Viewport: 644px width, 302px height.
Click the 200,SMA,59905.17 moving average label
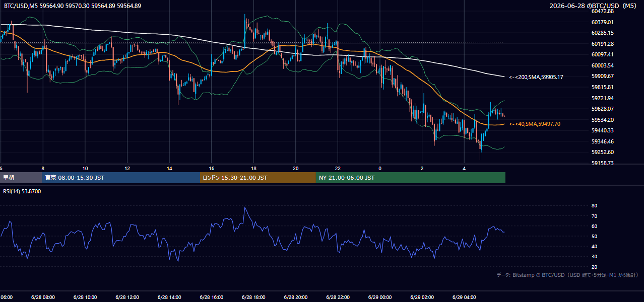536,77
